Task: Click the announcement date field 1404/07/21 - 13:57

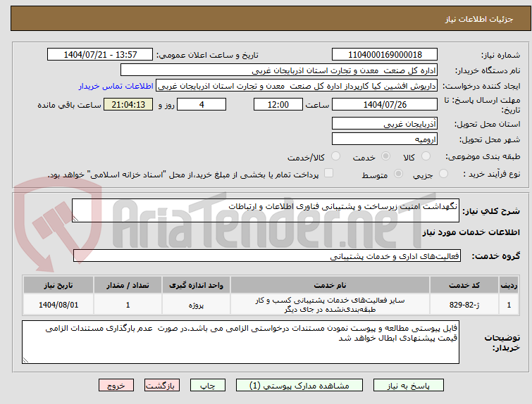Action: pos(100,55)
